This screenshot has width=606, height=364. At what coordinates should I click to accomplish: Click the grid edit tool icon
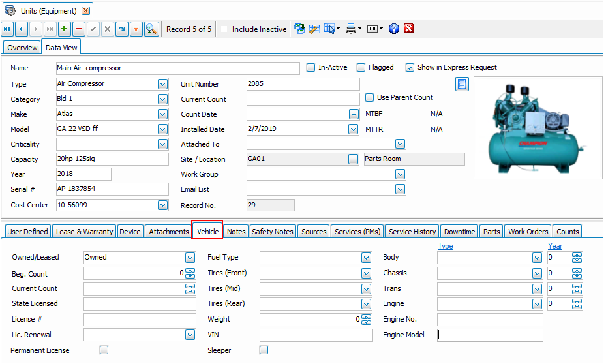[314, 29]
